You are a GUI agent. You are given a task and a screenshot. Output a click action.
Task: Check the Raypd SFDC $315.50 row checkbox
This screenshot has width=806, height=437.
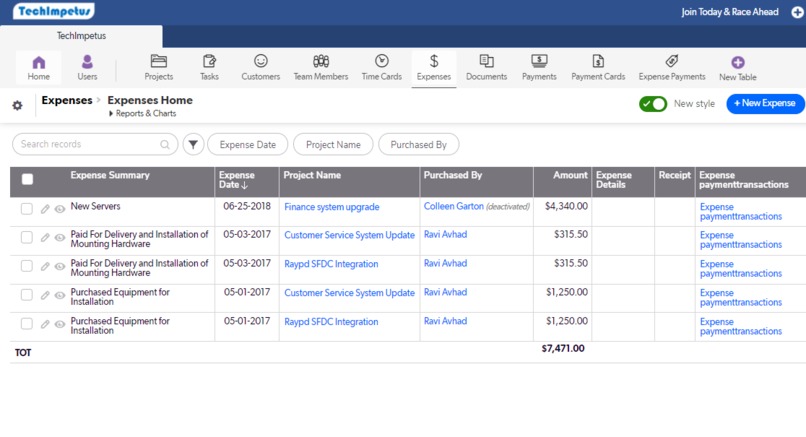pos(27,266)
